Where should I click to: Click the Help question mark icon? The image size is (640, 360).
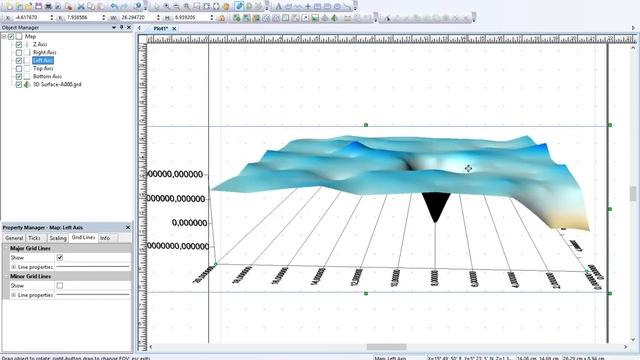point(138,6)
